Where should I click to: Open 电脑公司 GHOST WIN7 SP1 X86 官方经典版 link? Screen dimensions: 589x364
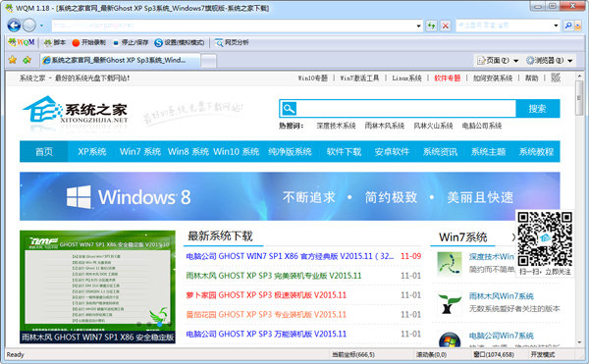[290, 256]
